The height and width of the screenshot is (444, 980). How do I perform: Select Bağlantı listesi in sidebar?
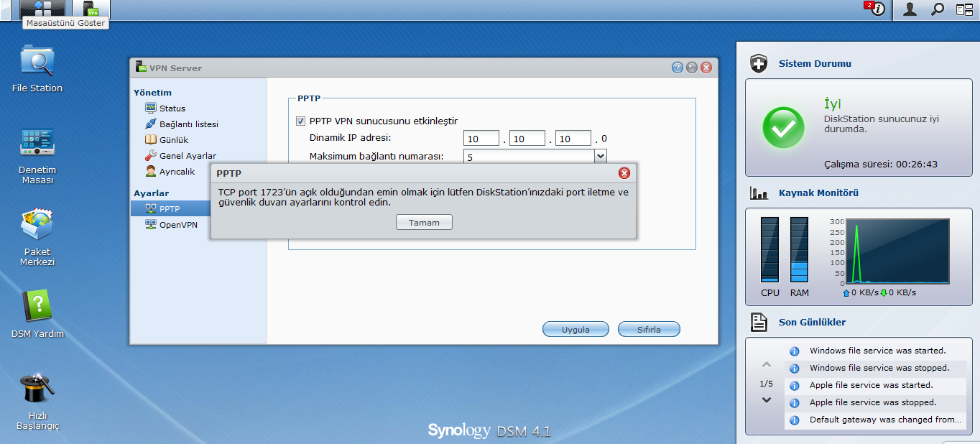188,124
